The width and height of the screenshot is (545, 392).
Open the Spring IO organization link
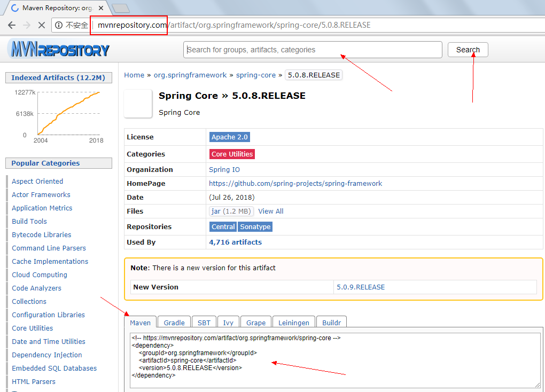point(224,170)
